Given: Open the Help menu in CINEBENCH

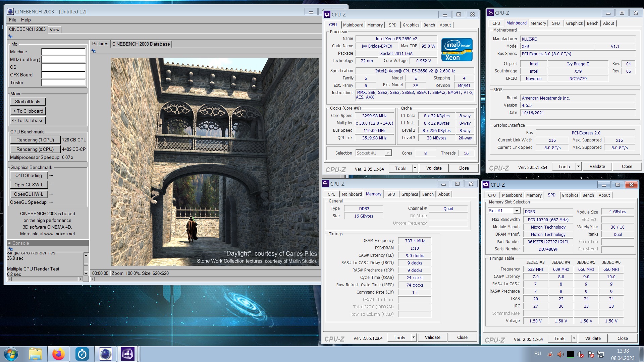Looking at the screenshot, I should click(26, 20).
